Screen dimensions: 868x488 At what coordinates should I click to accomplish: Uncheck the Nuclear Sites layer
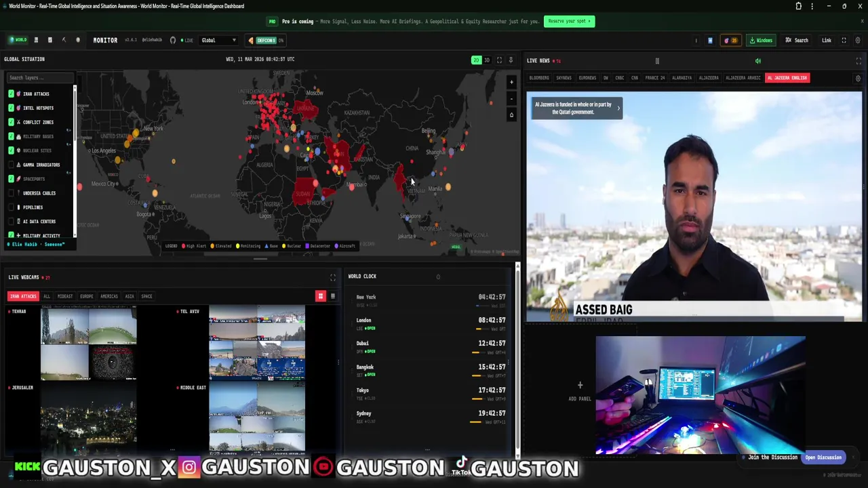point(11,150)
